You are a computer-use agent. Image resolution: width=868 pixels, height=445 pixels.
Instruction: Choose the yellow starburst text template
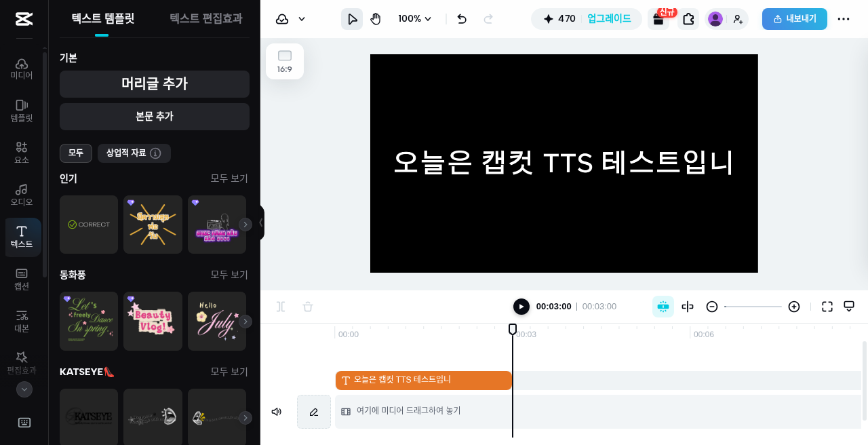[153, 225]
